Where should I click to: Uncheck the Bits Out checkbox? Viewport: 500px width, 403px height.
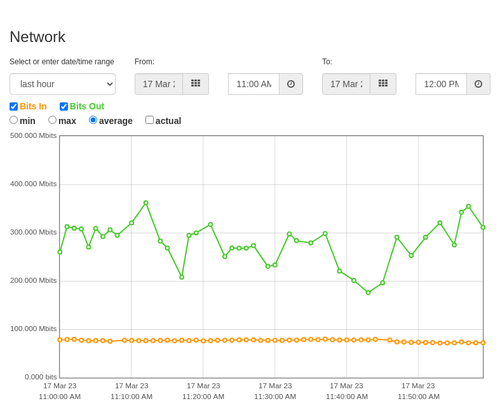pyautogui.click(x=64, y=106)
